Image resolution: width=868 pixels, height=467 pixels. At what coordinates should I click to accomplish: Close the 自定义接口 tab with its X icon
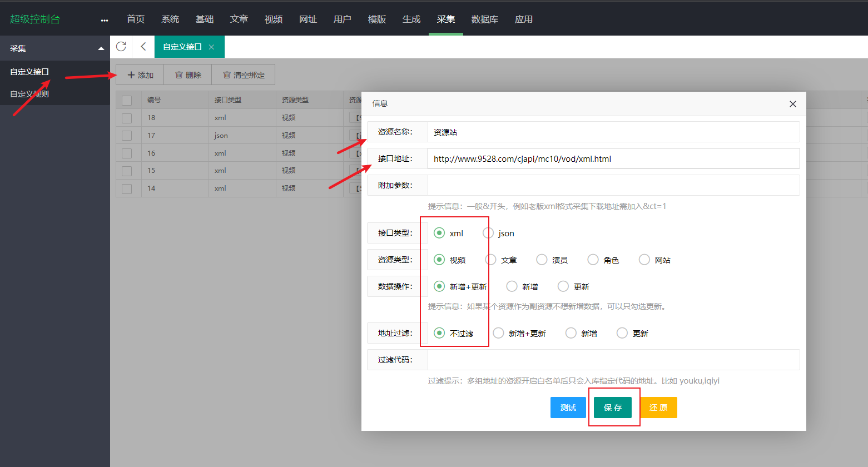[x=211, y=47]
